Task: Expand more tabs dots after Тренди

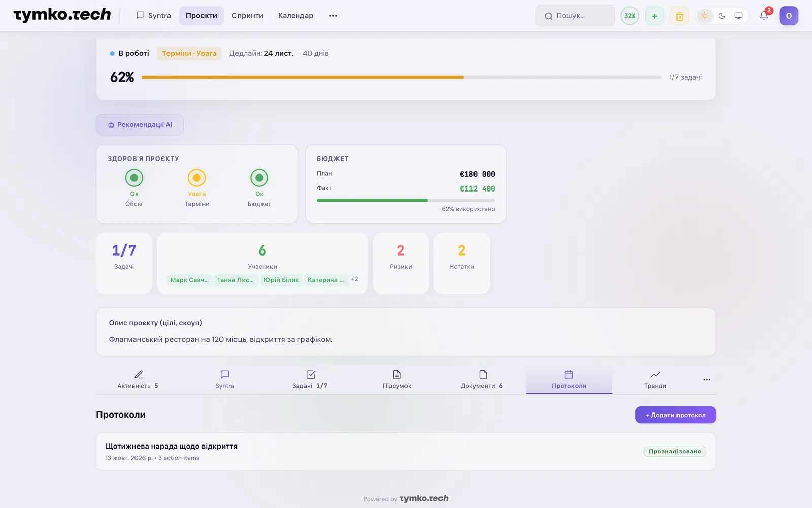Action: pos(707,380)
